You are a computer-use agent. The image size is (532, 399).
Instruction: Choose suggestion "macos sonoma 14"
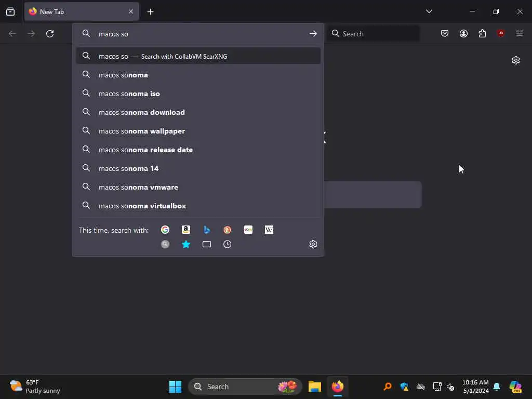[x=198, y=168]
